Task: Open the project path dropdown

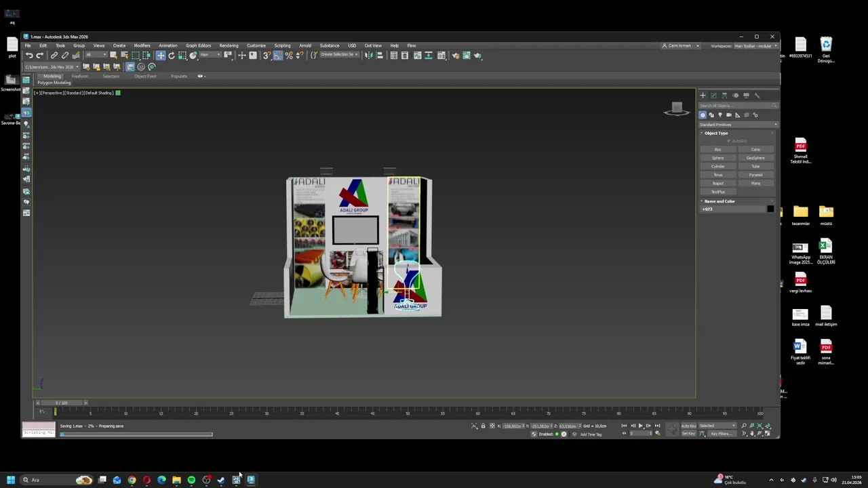Action: (53, 66)
